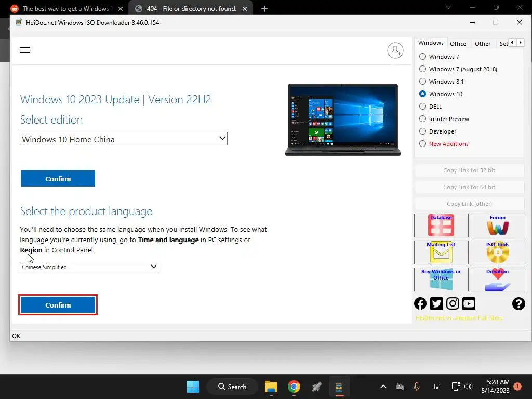
Task: Open the Donation tile
Action: click(x=498, y=280)
